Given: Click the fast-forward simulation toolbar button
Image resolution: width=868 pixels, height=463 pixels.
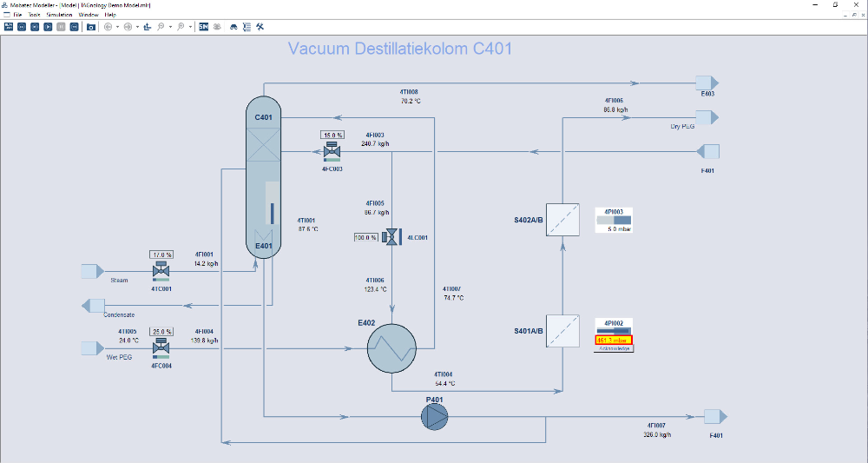Looking at the screenshot, I should point(74,27).
